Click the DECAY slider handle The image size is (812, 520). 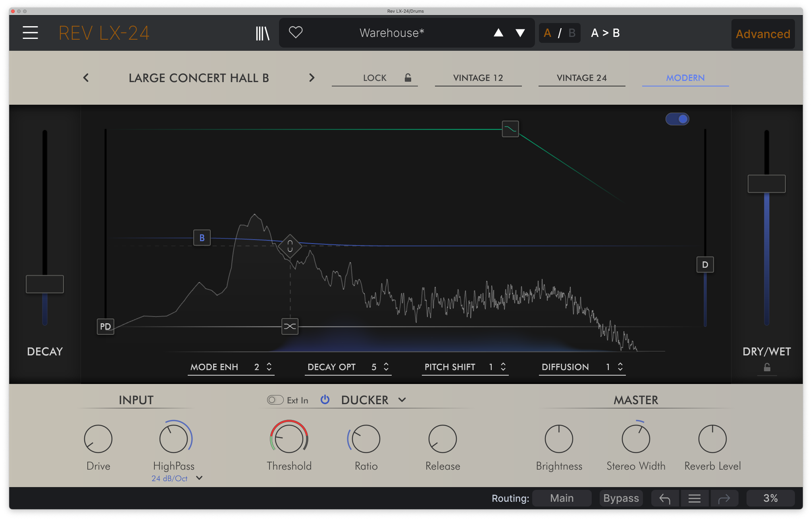(x=45, y=284)
